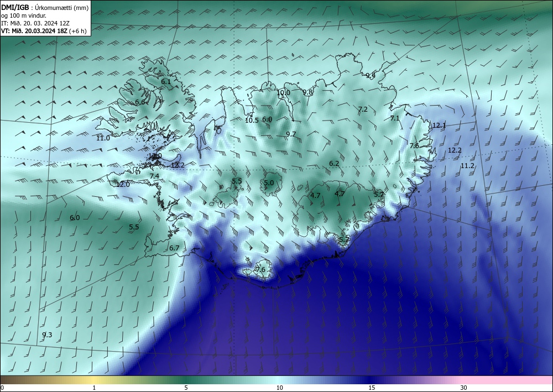
Task: Click the 9.4 value in the northeast
Action: tap(371, 75)
